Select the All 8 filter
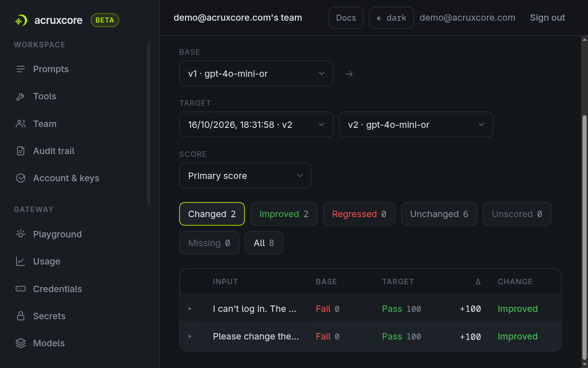 coord(264,243)
